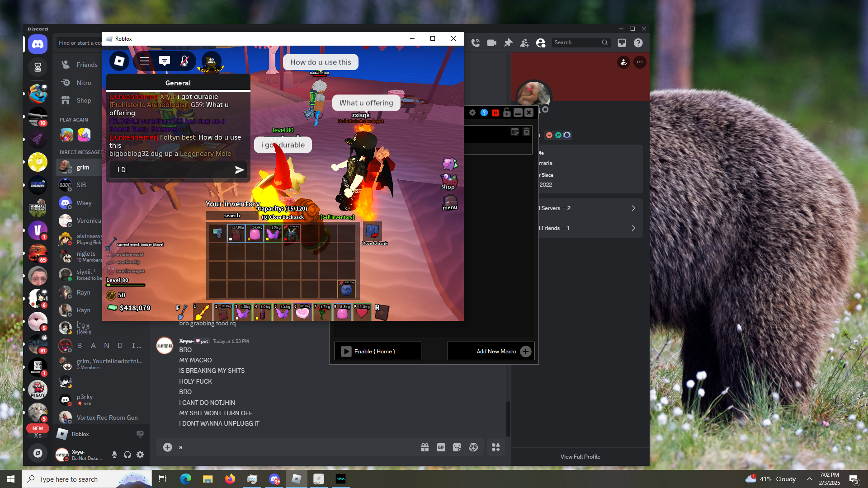Viewport: 868px width, 488px height.
Task: Click Close Backpack in the inventory
Action: pos(283,217)
